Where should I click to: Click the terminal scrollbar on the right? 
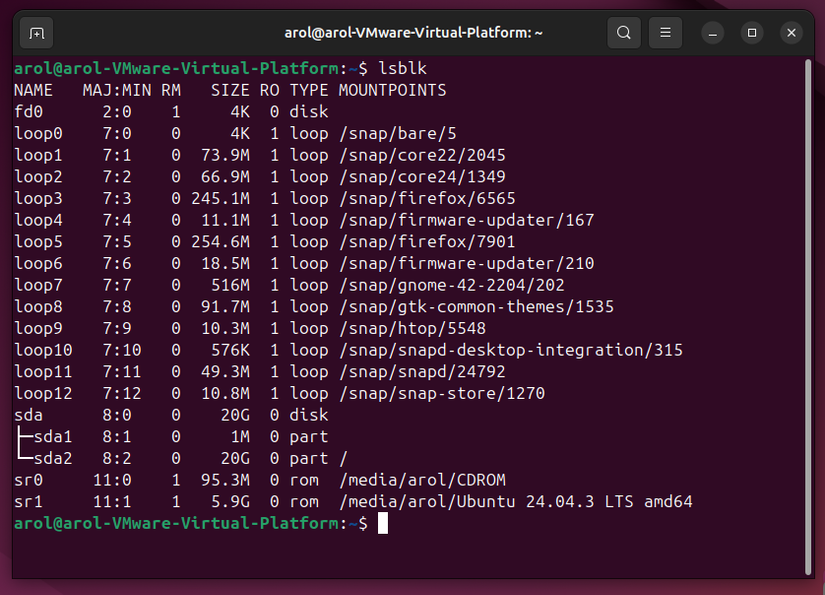(x=808, y=300)
